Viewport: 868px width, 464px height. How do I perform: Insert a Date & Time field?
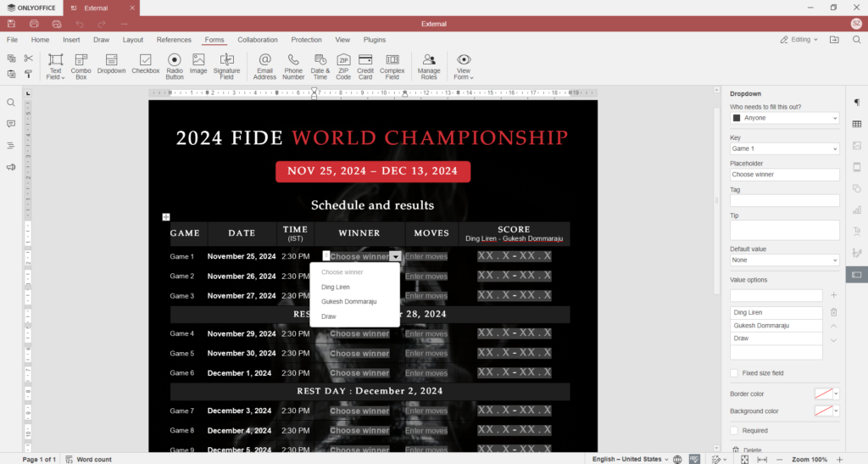(320, 65)
